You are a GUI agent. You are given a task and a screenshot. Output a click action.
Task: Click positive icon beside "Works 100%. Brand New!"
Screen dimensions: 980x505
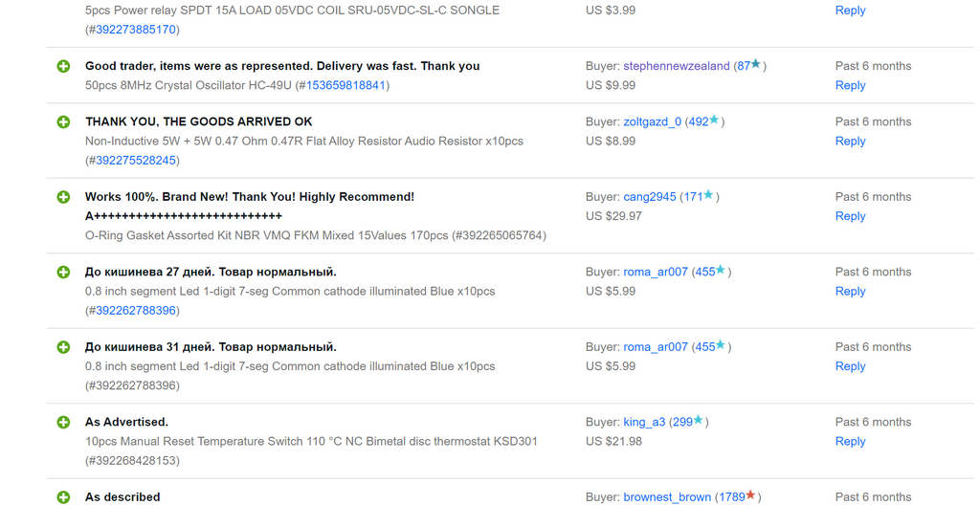click(63, 197)
